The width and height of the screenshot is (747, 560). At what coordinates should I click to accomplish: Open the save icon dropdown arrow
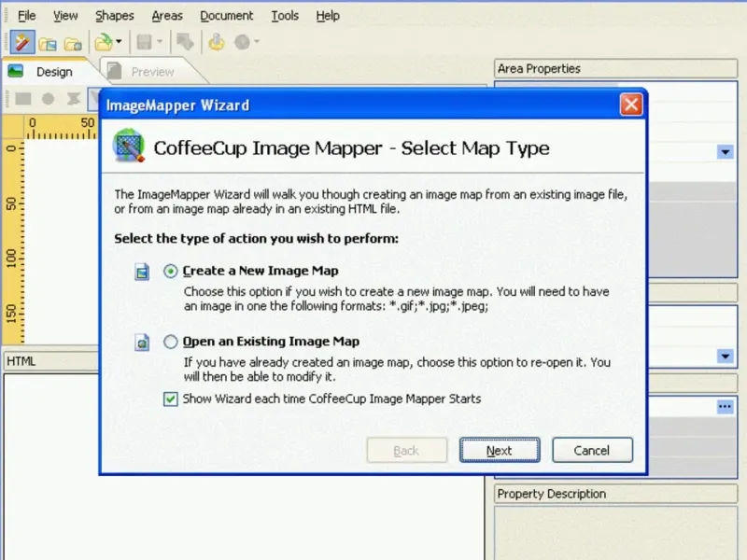pyautogui.click(x=160, y=42)
